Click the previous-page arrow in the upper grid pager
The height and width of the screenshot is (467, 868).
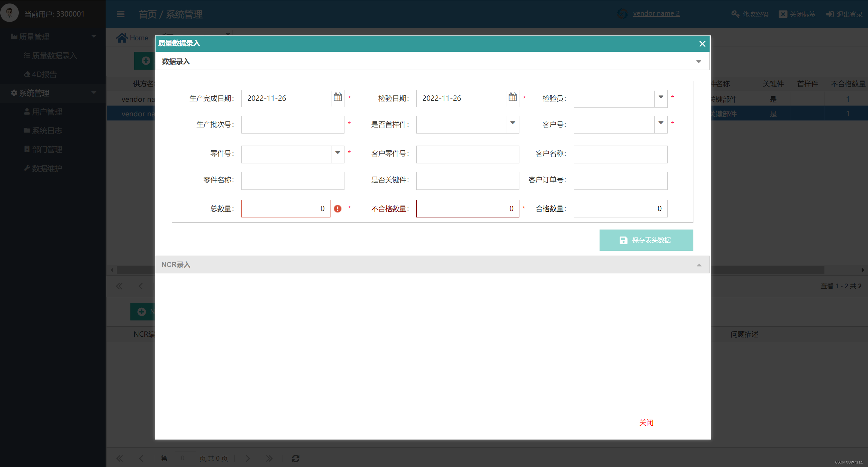[x=141, y=286]
